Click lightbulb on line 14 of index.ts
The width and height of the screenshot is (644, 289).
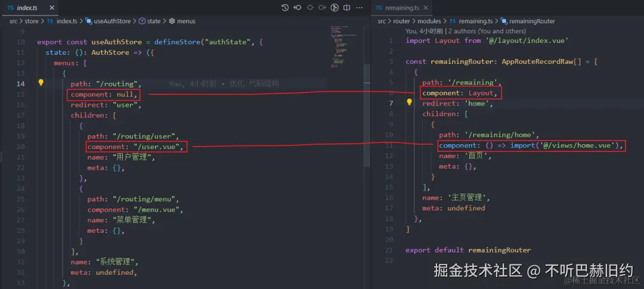point(41,82)
